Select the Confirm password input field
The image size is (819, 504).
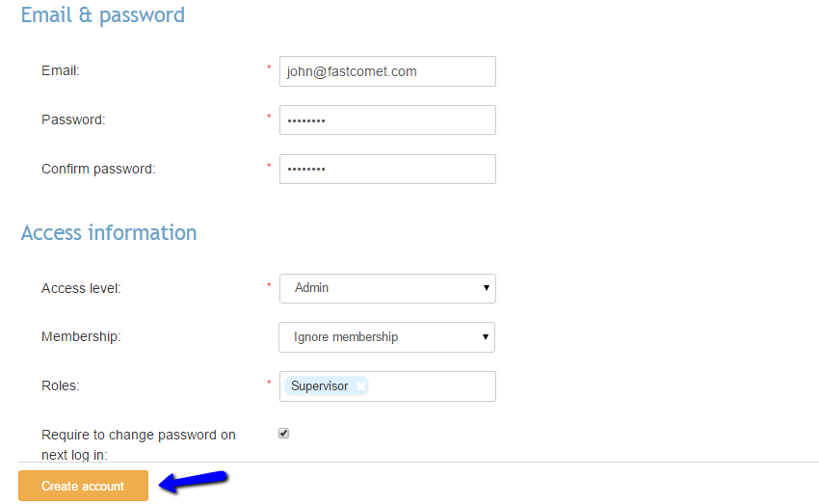(x=387, y=170)
